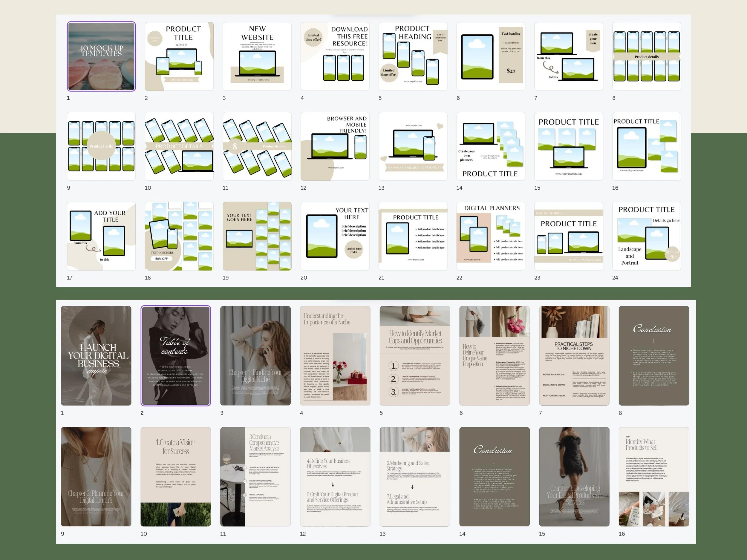Viewport: 747px width, 560px height.
Task: Open Create a Vision for Success page
Action: [176, 477]
